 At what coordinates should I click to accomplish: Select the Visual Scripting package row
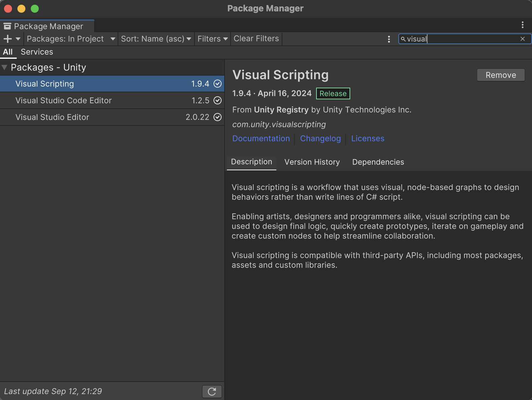pyautogui.click(x=112, y=84)
